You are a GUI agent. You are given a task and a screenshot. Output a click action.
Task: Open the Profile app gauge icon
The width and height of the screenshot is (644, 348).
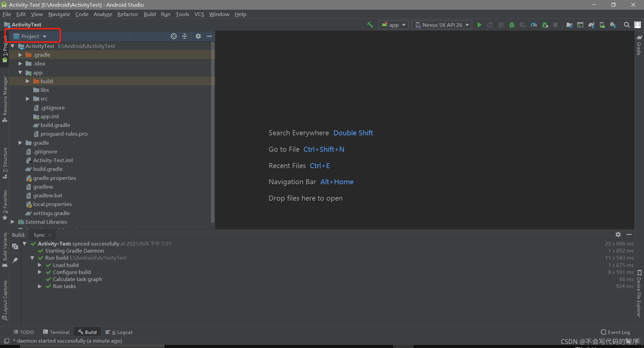[x=534, y=25]
